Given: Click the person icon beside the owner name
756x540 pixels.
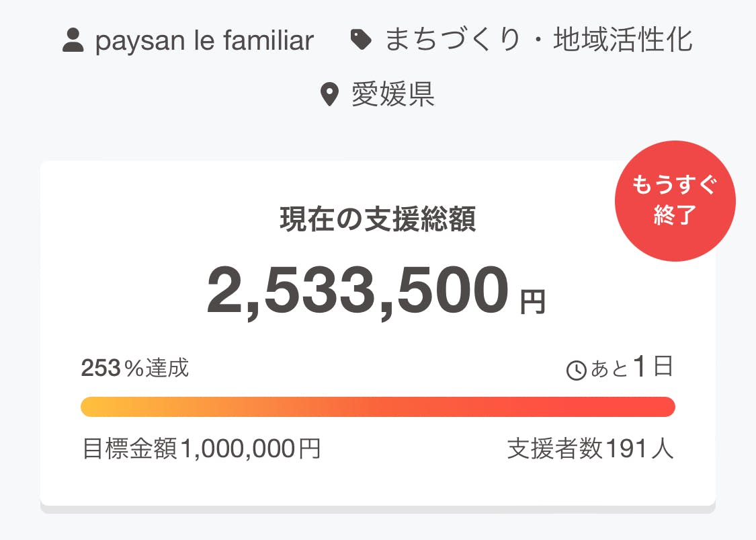Looking at the screenshot, I should click(x=73, y=41).
